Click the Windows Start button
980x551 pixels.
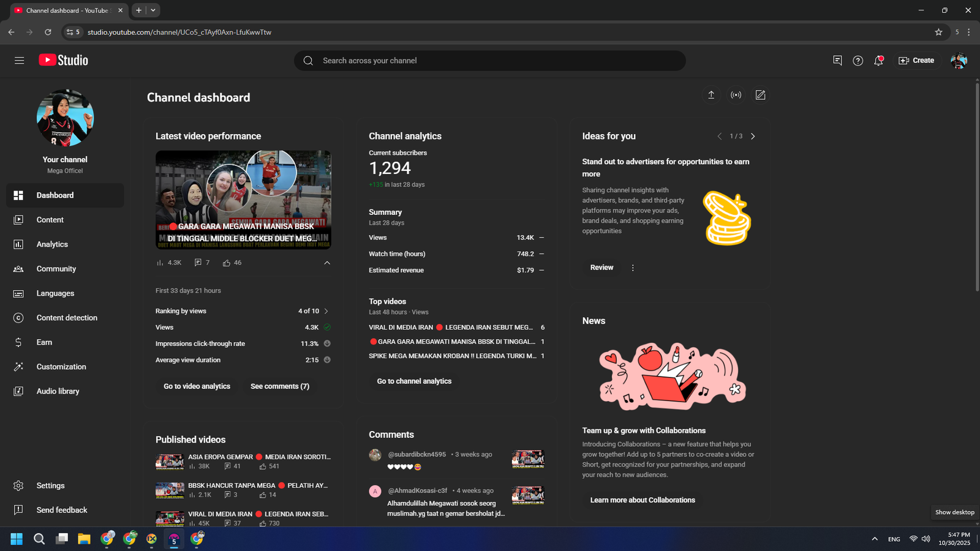[x=17, y=539]
